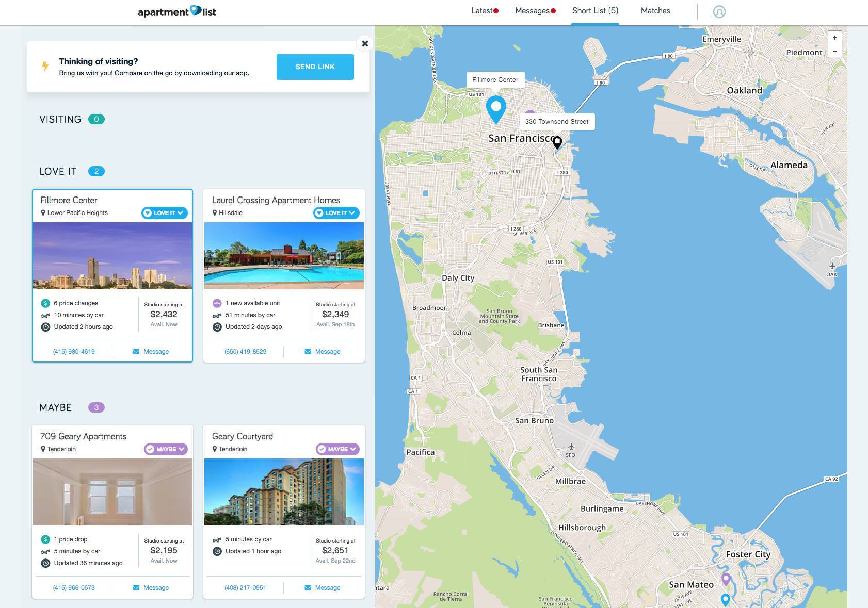Call 709 Geary at (415) 966-0673
868x608 pixels.
pyautogui.click(x=74, y=588)
